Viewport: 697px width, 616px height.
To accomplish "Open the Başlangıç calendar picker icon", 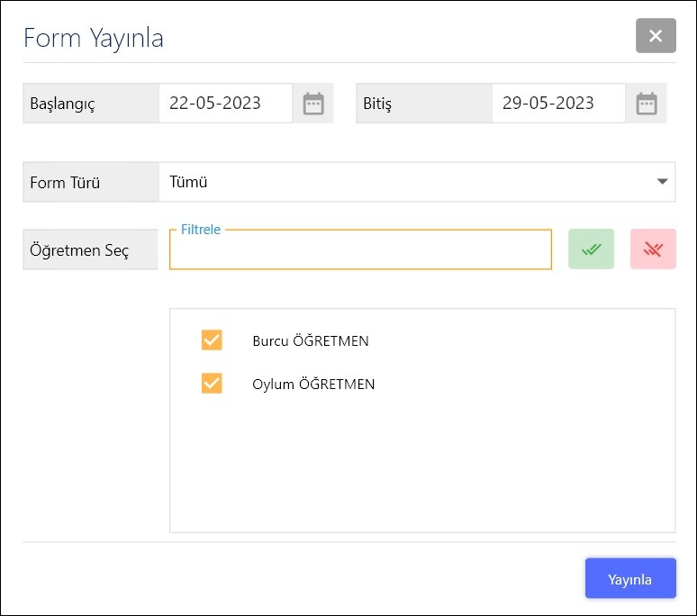I will 312,104.
